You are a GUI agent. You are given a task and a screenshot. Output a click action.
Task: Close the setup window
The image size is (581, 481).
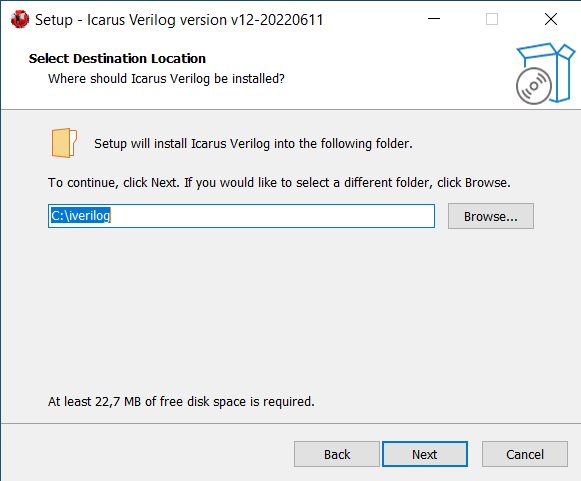coord(551,19)
